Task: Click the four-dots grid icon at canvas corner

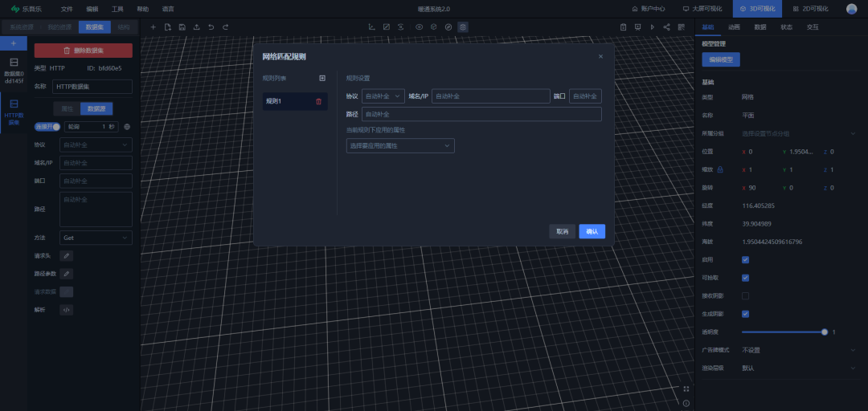Action: coord(686,389)
